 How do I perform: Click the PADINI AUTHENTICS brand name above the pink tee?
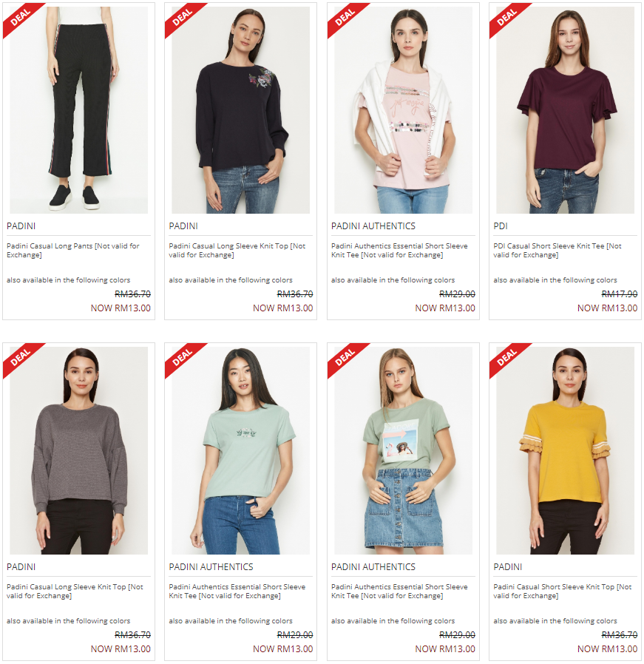373,226
